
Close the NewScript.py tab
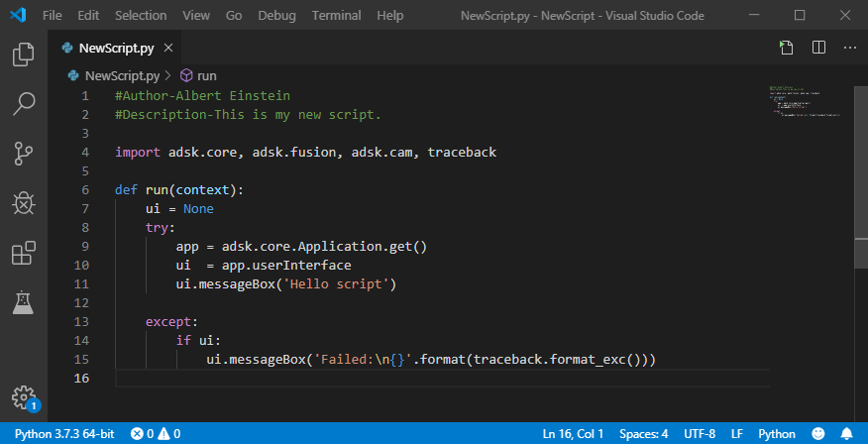(168, 48)
